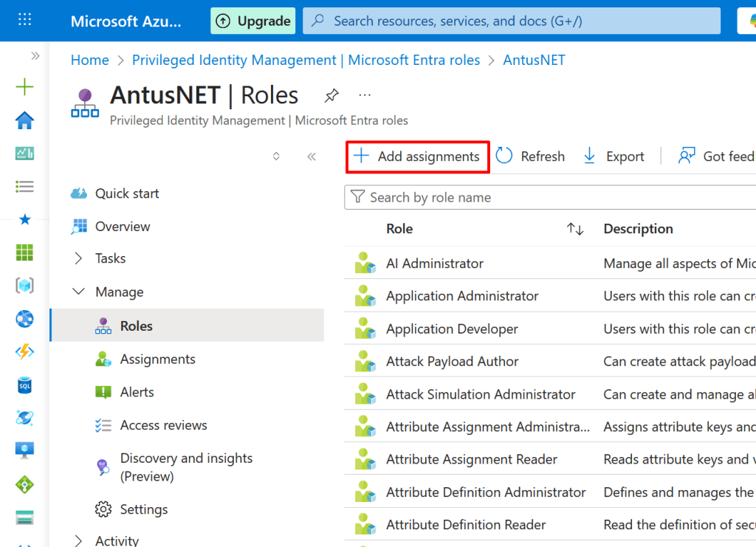756x547 pixels.
Task: Open All services list icon
Action: [24, 187]
